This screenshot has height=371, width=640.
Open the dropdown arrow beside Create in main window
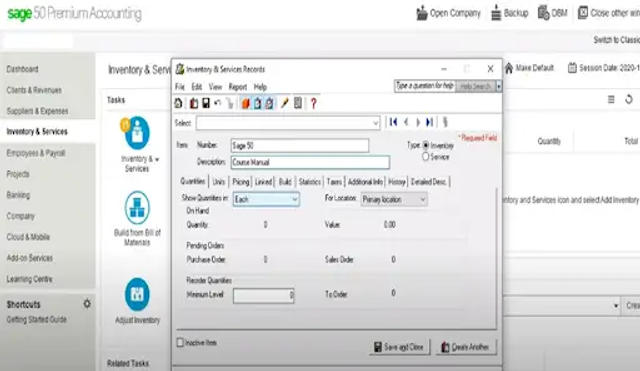coord(616,306)
